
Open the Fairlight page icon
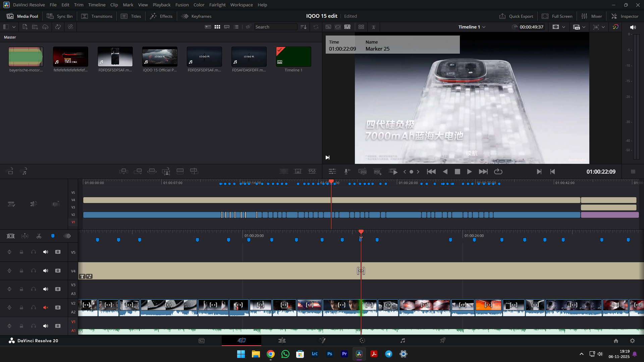point(402,341)
